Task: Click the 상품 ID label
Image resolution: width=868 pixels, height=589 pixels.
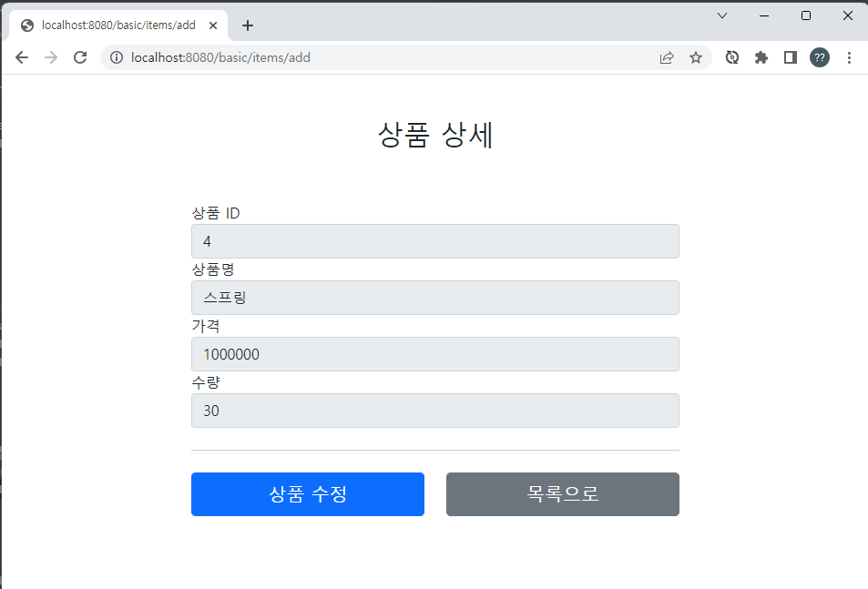Action: [216, 213]
